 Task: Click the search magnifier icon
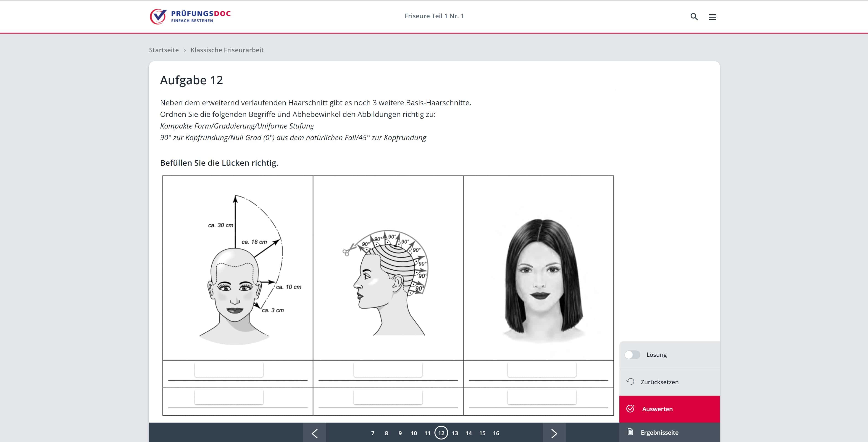(694, 16)
